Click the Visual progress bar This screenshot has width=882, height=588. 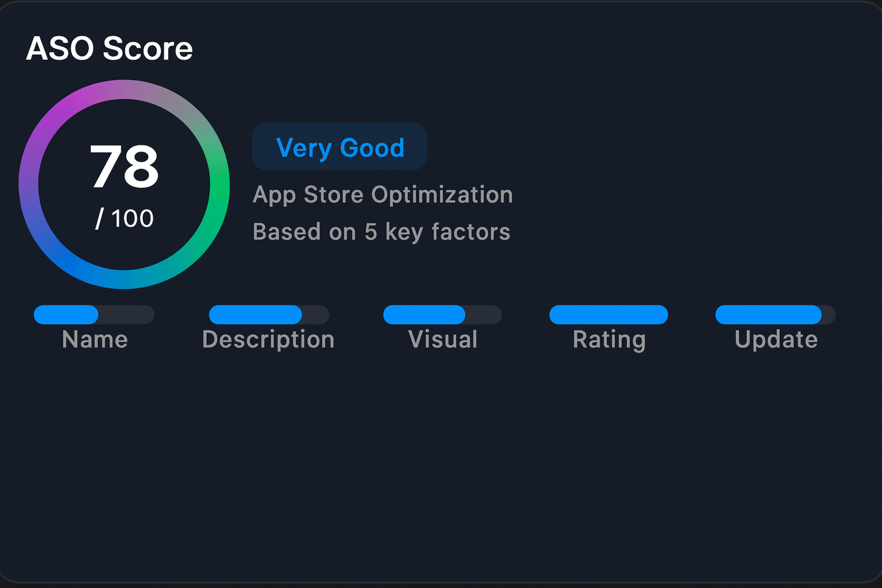tap(442, 315)
